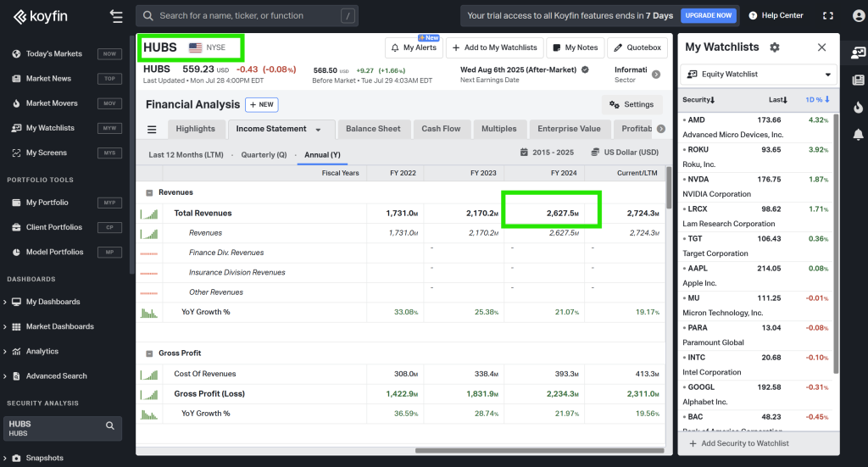Select Last 12 Months (LTM) period
The width and height of the screenshot is (868, 467).
click(x=186, y=154)
